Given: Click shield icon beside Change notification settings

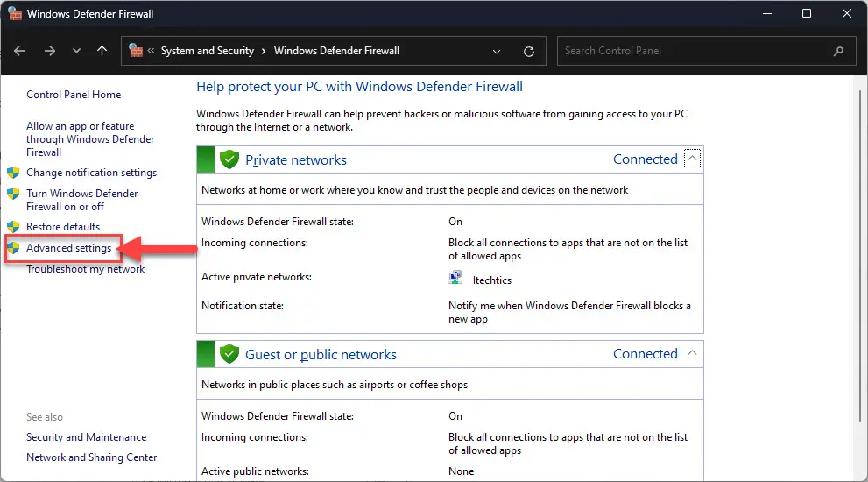Looking at the screenshot, I should pos(13,173).
